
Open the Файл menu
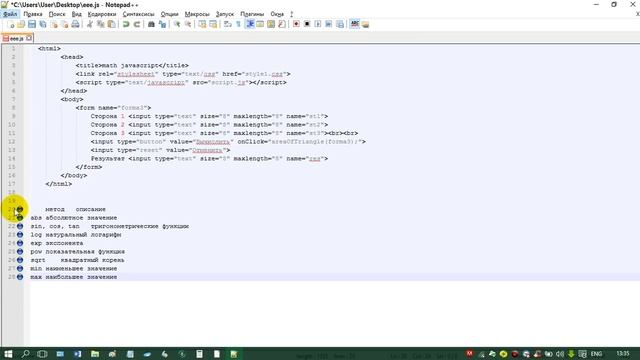[x=10, y=14]
